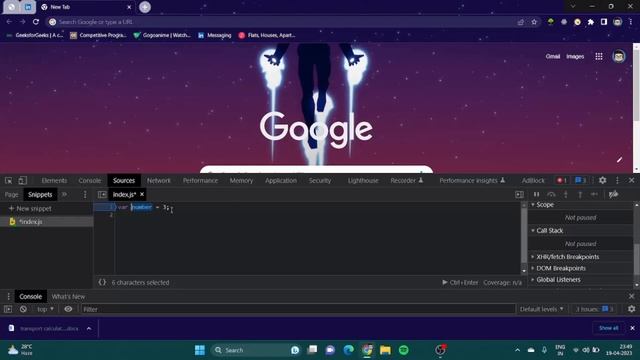Open the Performance insights tab
This screenshot has height=360, width=640.
click(x=472, y=180)
